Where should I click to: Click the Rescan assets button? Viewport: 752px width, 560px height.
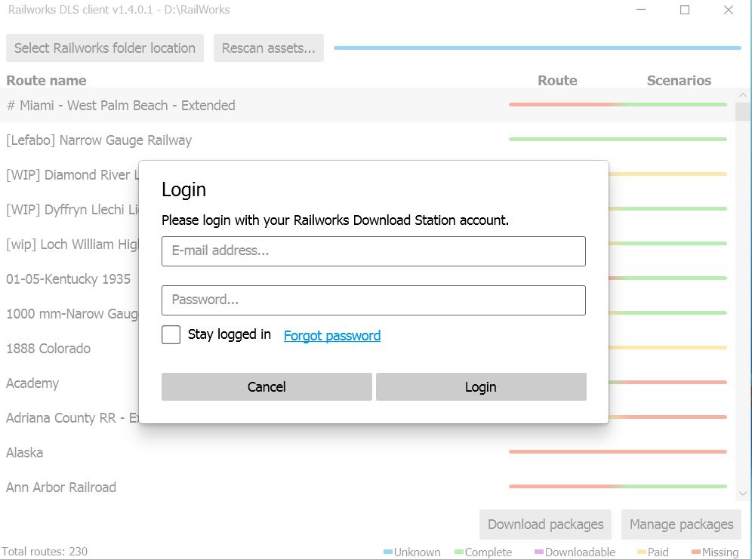[269, 48]
